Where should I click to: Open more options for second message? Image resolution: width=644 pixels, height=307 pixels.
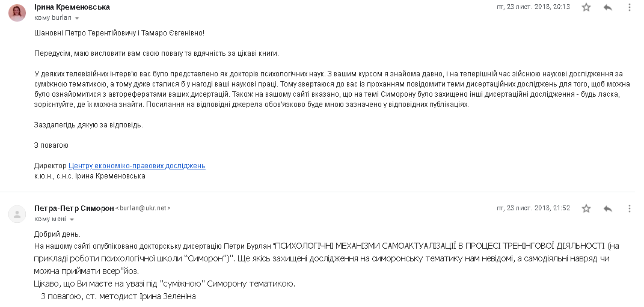(629, 208)
